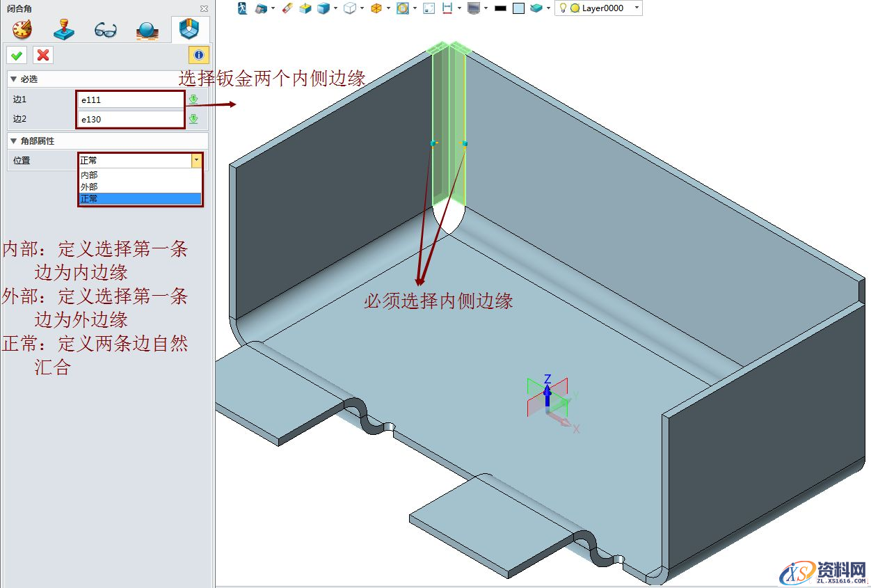Click the glasses visualization tab icon

[105, 29]
